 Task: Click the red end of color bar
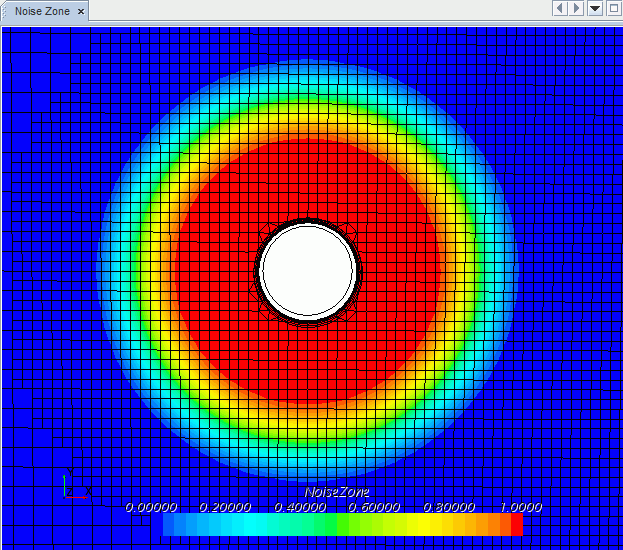point(515,525)
